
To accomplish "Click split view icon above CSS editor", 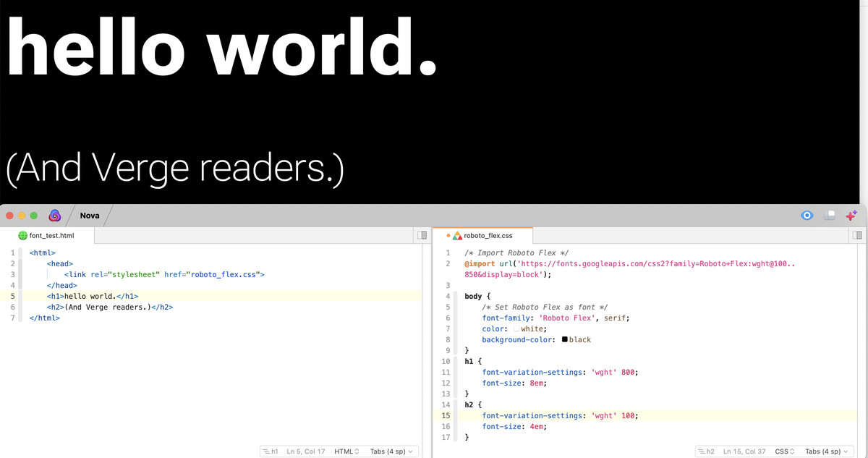I will tap(857, 235).
